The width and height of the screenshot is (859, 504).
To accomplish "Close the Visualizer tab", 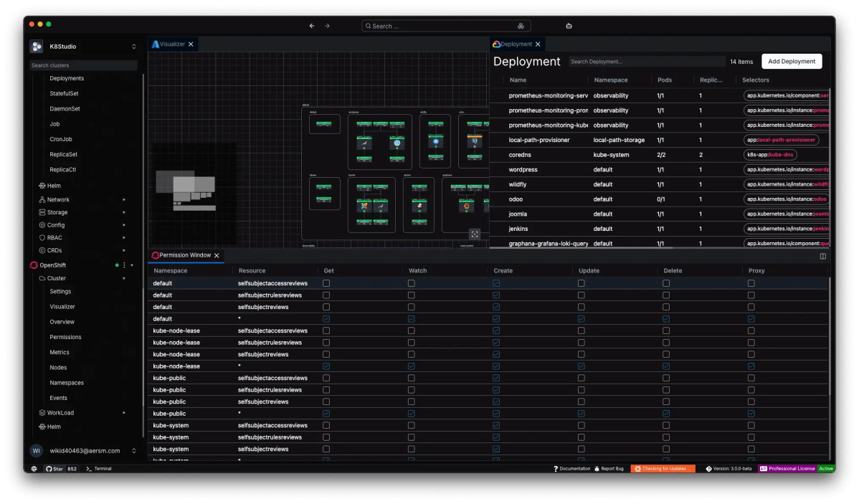I will (191, 44).
